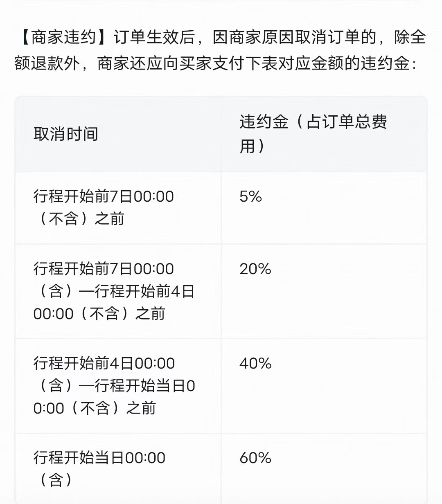Click the 60% penalty value

tap(255, 458)
